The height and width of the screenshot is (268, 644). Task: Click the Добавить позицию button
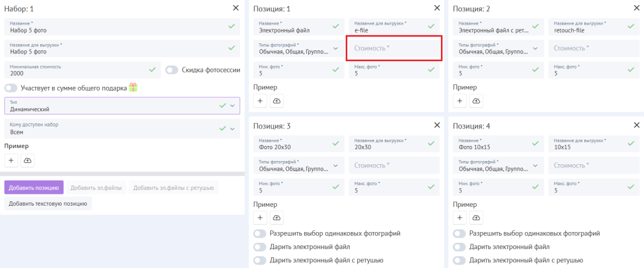(x=34, y=187)
